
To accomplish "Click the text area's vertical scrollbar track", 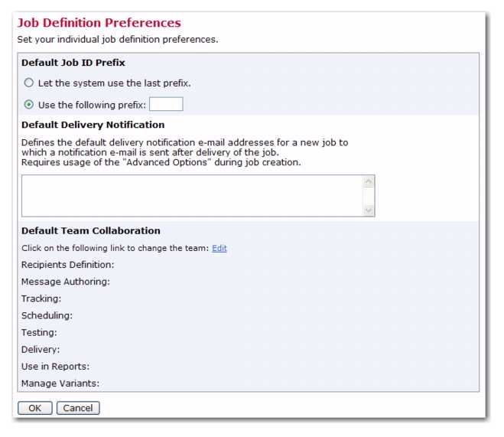I will coord(369,196).
